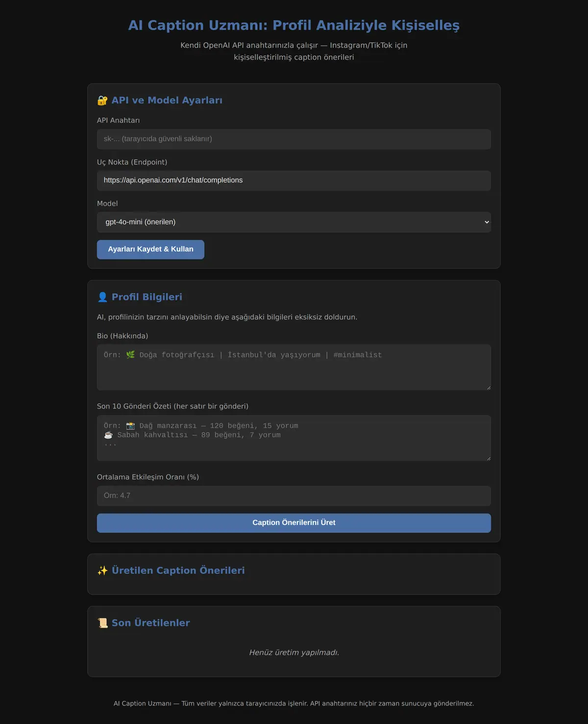Click the 'Profil Bilgileri' heading text
This screenshot has width=588, height=724.
(147, 297)
